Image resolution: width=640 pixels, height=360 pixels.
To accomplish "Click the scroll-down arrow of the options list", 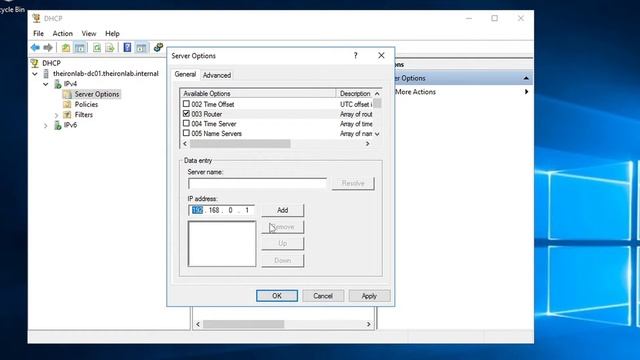I will click(377, 134).
